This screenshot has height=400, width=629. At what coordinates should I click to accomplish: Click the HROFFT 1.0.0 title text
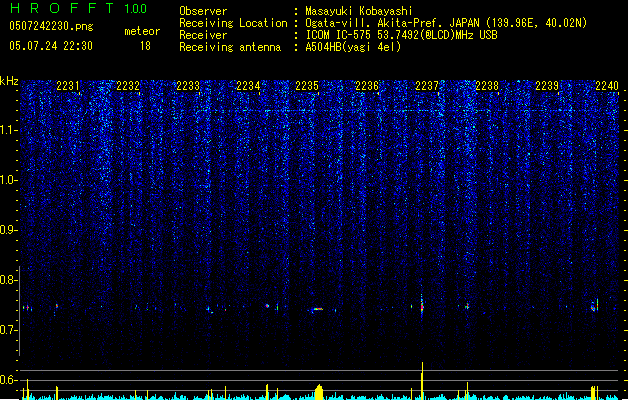(78, 8)
